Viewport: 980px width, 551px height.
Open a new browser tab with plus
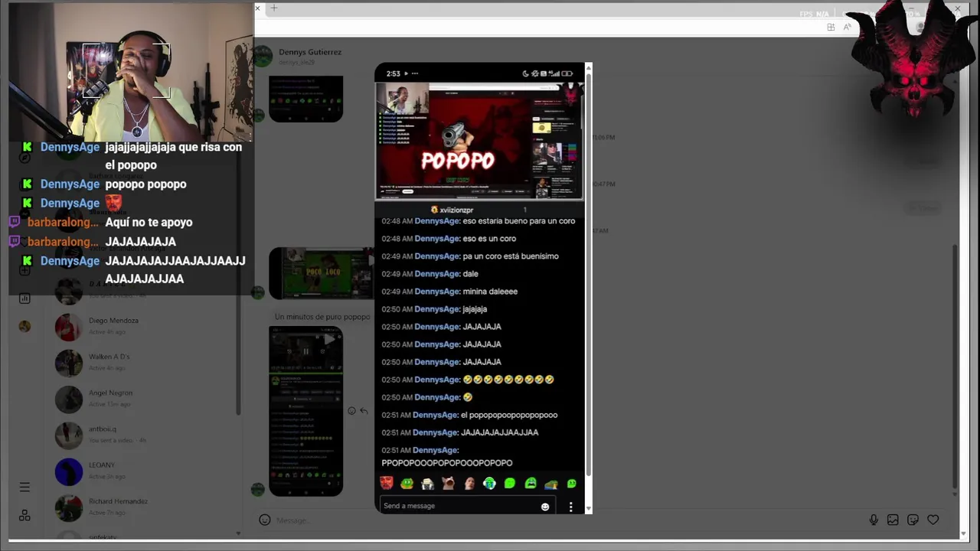point(274,8)
